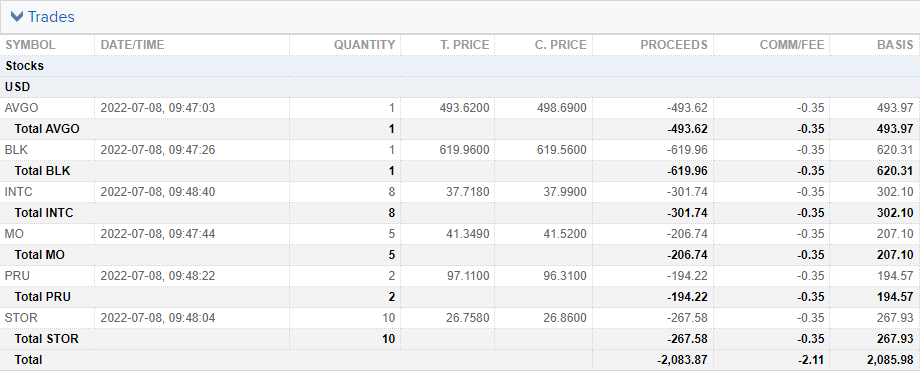Click BLK trade time 09:47:26

tap(158, 150)
